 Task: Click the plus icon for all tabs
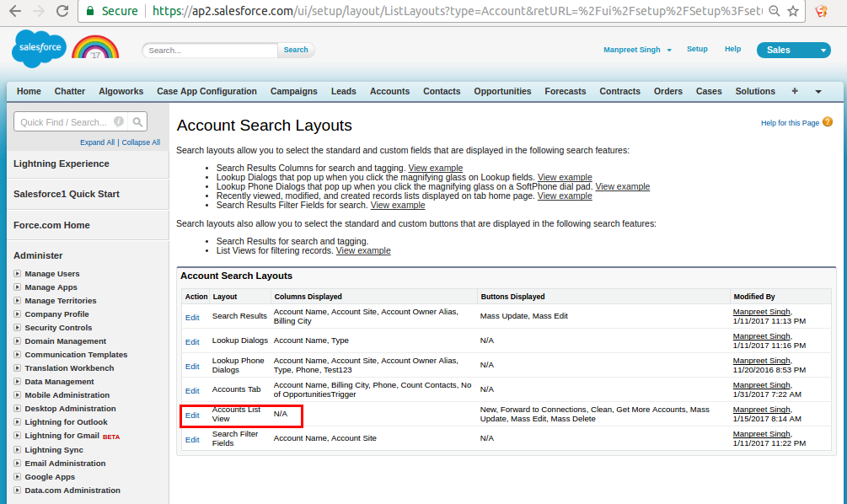pyautogui.click(x=794, y=91)
